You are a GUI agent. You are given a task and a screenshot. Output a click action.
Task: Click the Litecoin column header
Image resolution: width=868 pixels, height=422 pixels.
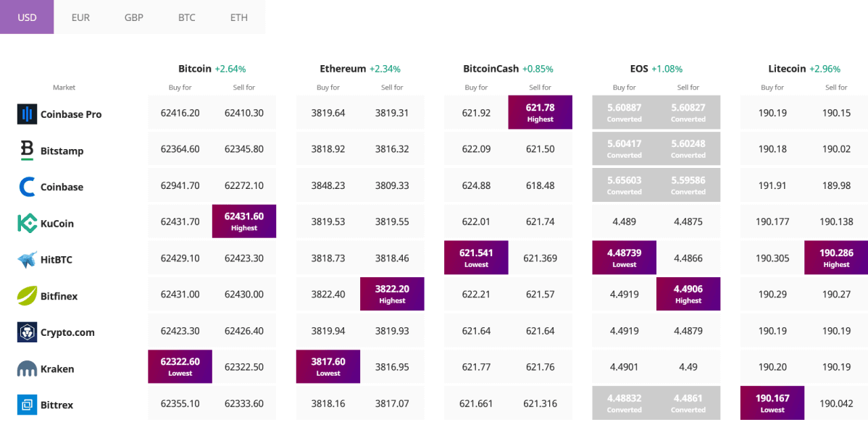coord(787,69)
